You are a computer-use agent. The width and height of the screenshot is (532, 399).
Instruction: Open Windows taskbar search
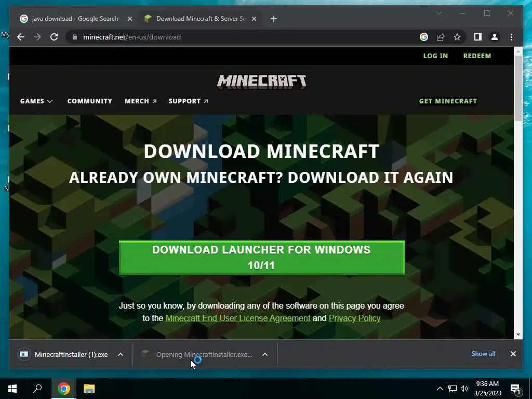[37, 389]
